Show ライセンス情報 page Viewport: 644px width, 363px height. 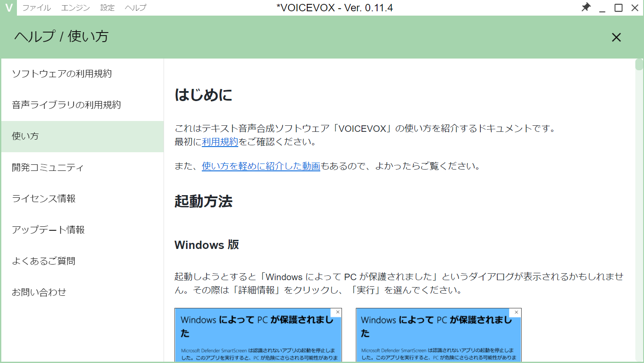(x=82, y=199)
